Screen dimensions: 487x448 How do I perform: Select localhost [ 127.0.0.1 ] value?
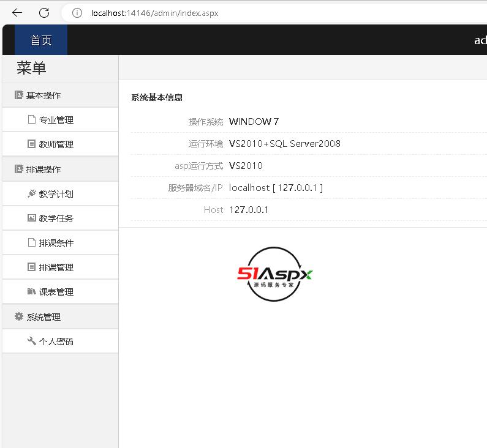(x=276, y=188)
